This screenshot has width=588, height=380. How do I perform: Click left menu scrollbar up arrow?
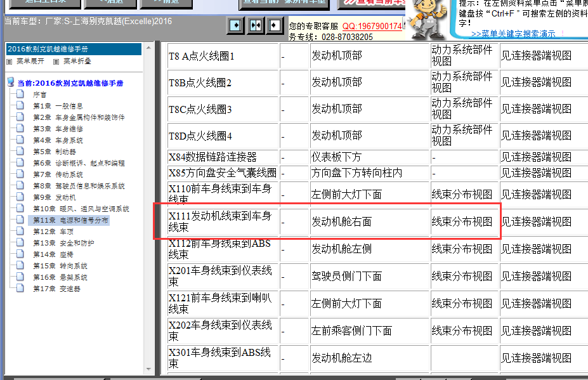click(x=148, y=48)
